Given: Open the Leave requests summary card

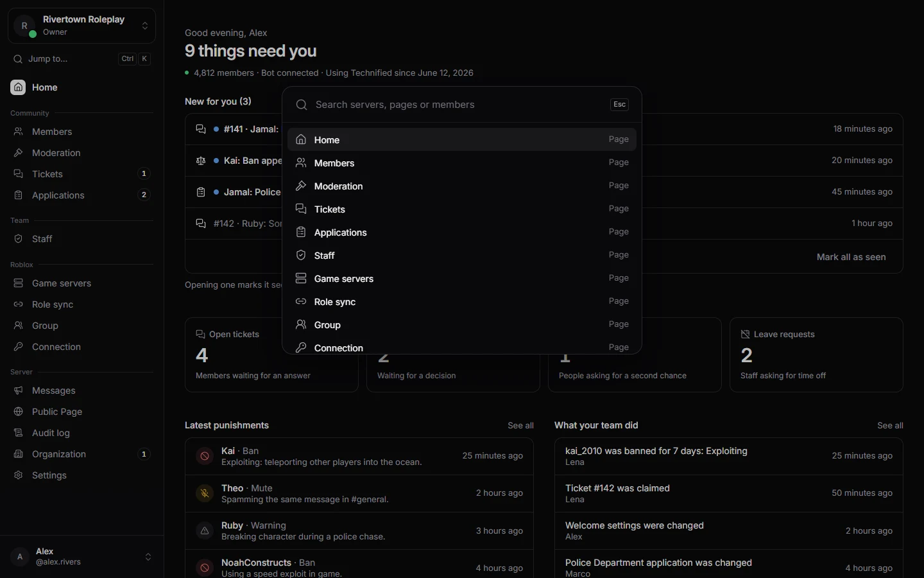Looking at the screenshot, I should pyautogui.click(x=816, y=355).
